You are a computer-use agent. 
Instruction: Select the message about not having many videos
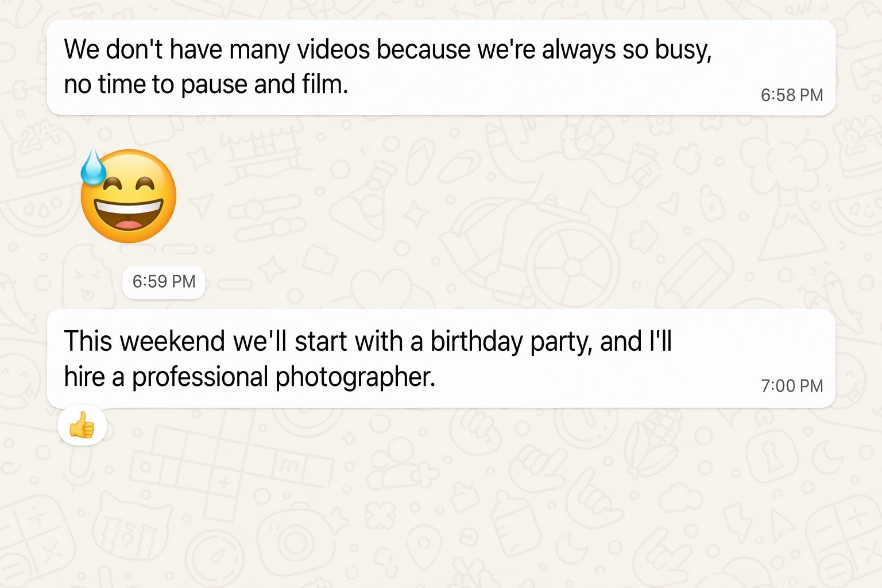tap(441, 67)
